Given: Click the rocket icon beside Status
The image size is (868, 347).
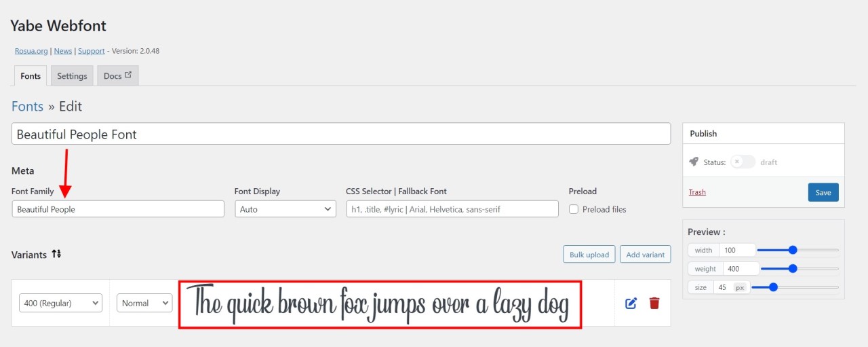Looking at the screenshot, I should (694, 162).
